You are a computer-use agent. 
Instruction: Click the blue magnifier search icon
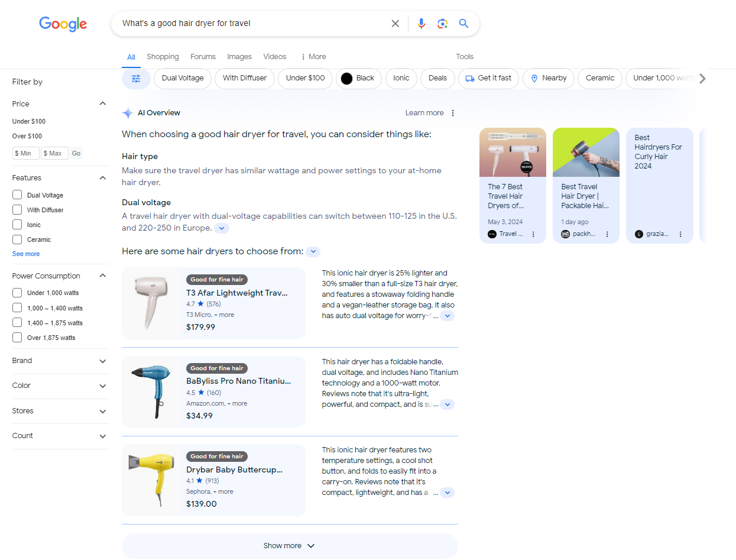point(463,24)
